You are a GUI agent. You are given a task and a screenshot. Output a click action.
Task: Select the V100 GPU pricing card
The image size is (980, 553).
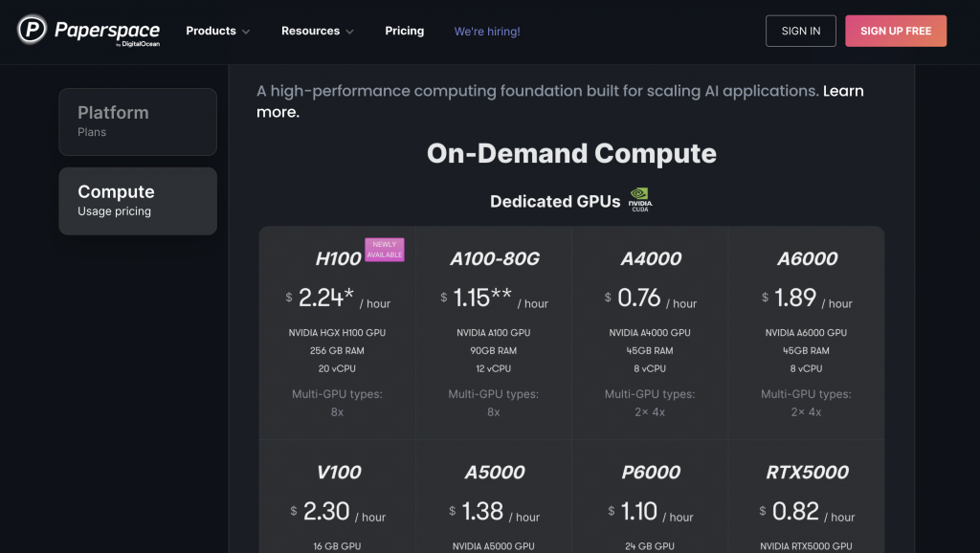click(x=338, y=497)
